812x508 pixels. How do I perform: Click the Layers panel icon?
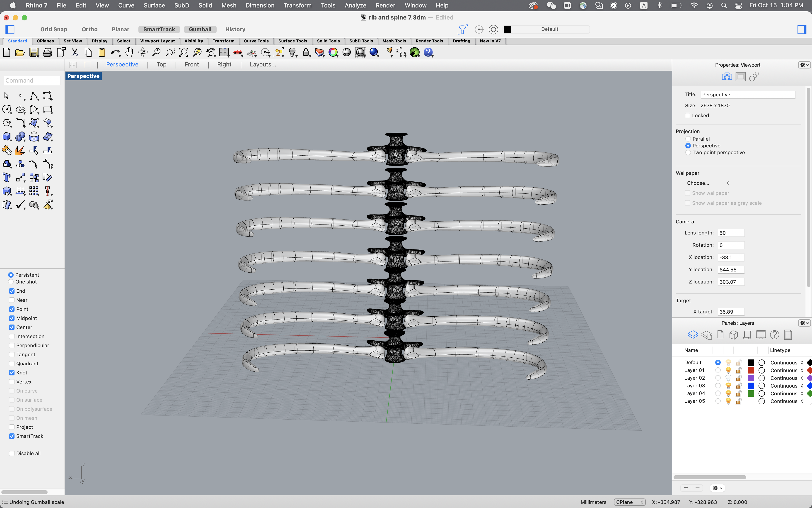point(693,335)
